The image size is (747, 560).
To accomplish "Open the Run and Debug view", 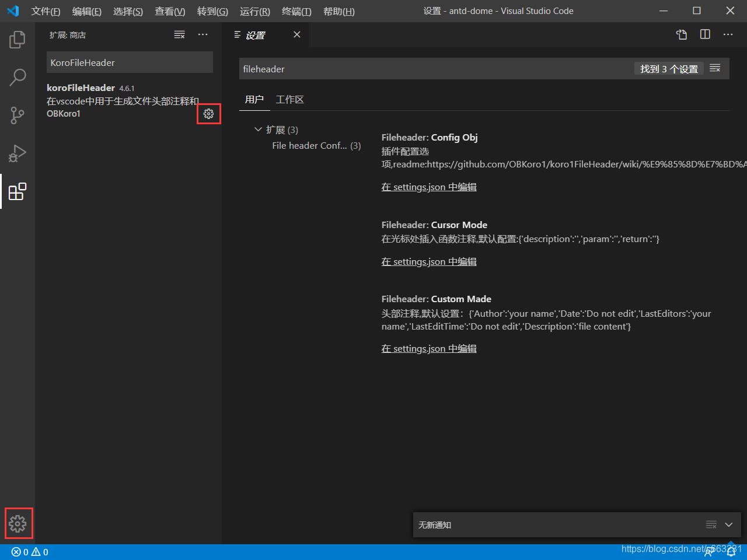I will 17,153.
